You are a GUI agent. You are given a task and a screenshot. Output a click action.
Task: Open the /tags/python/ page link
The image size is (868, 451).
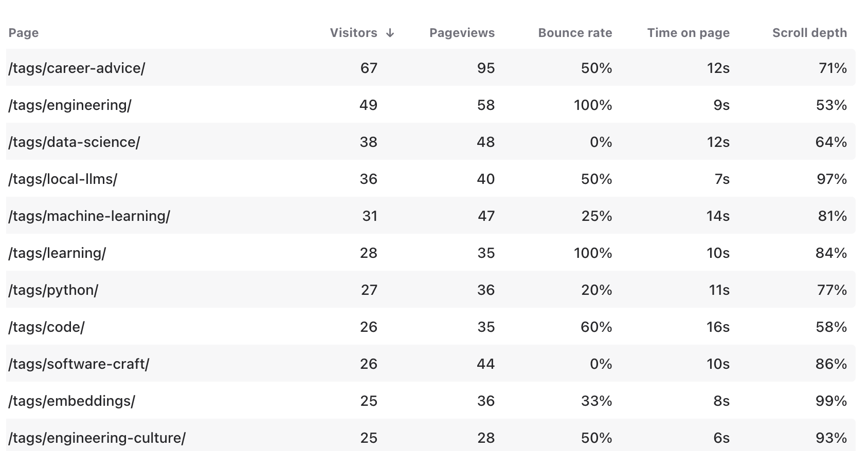point(53,290)
